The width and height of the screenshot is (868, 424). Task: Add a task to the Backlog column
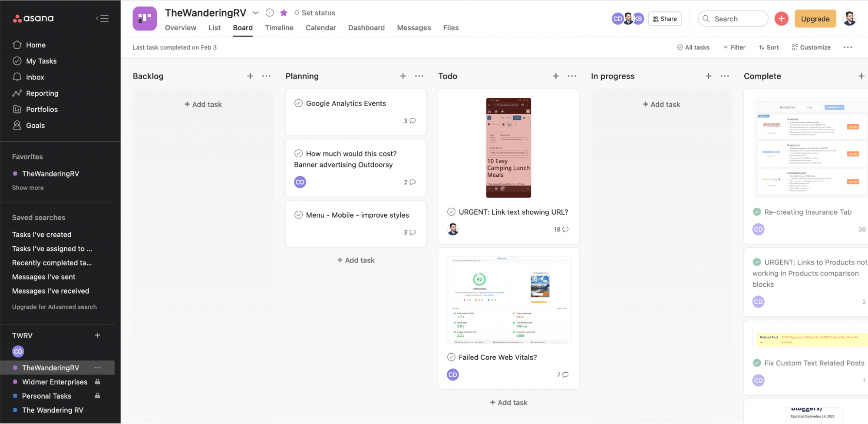pyautogui.click(x=203, y=104)
